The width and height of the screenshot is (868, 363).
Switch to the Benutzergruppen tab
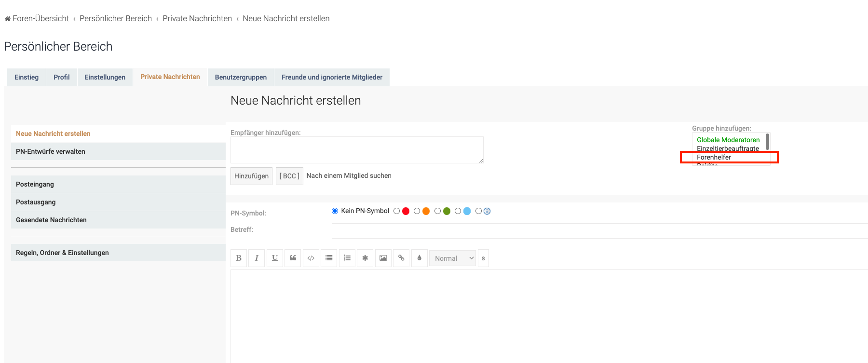pos(241,77)
